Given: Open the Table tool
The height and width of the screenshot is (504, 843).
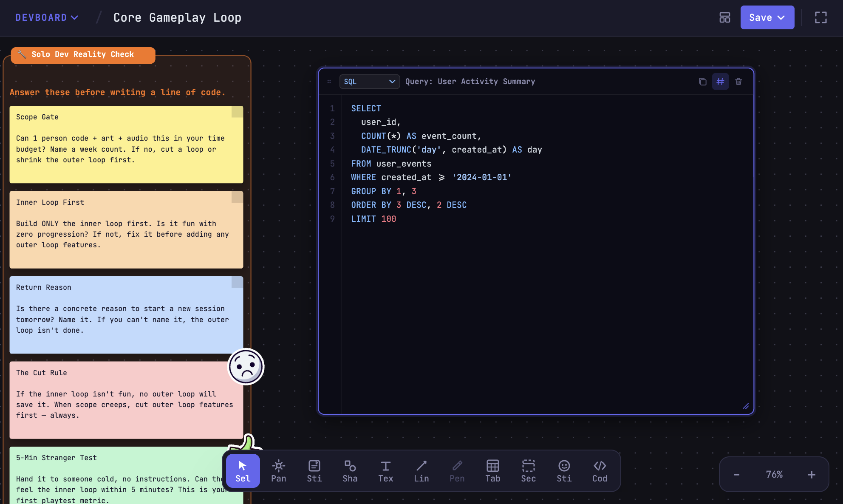Looking at the screenshot, I should coord(492,471).
